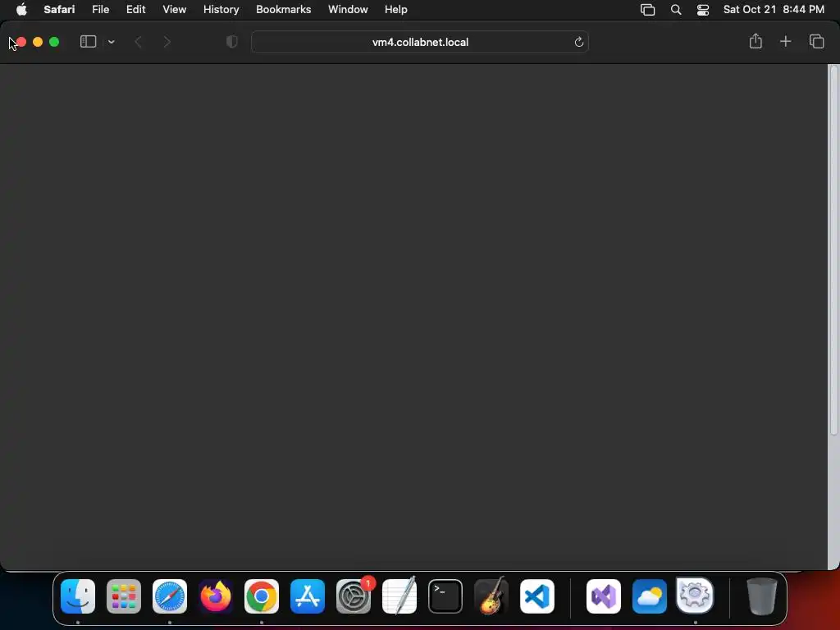Open GarageBand from the Dock
The image size is (840, 630).
point(491,596)
